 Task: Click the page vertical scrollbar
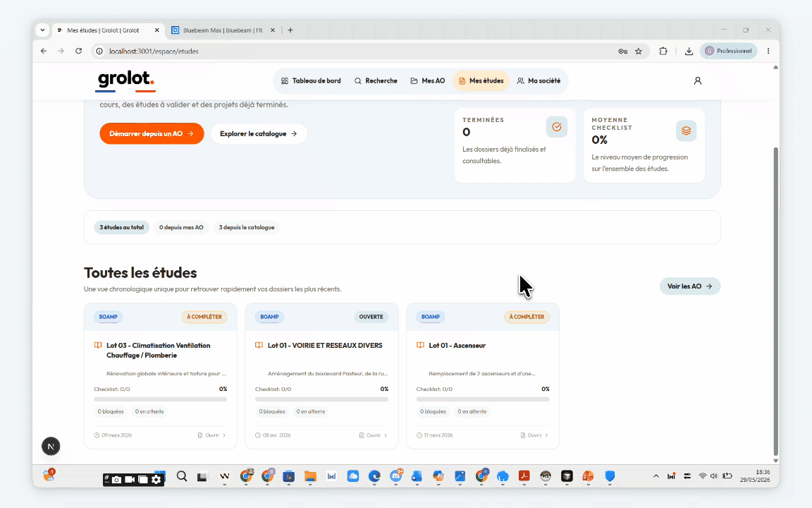(x=775, y=301)
